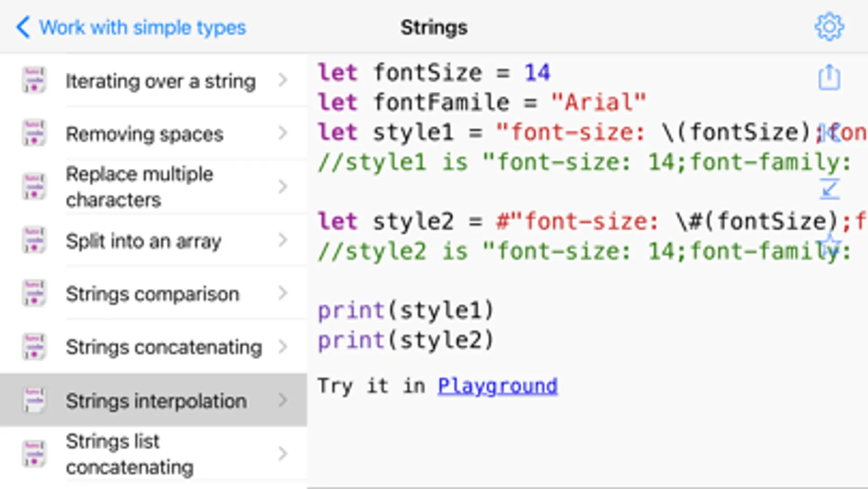Expand the Replace multiple characters chevron
868x489 pixels.
pos(282,187)
